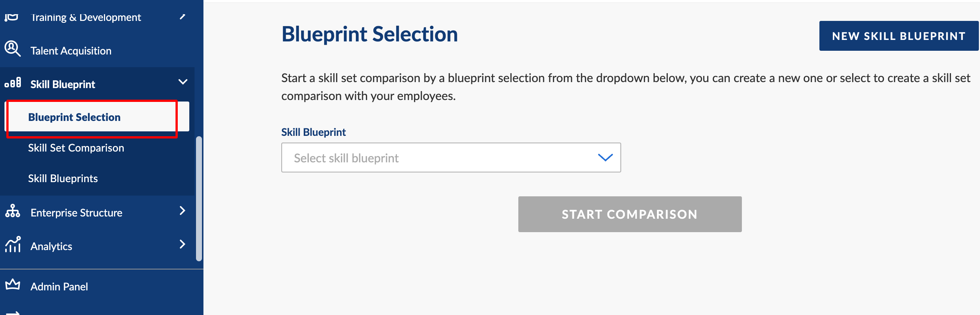Click the Enterprise Structure hierarchy icon
Viewport: 980px width, 315px height.
point(13,211)
